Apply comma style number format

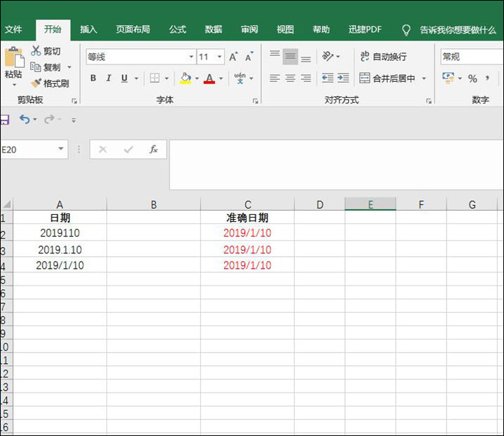coord(488,78)
